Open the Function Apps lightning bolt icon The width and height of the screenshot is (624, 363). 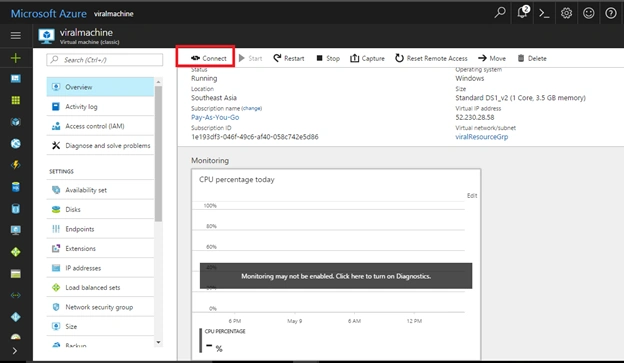pyautogui.click(x=16, y=165)
